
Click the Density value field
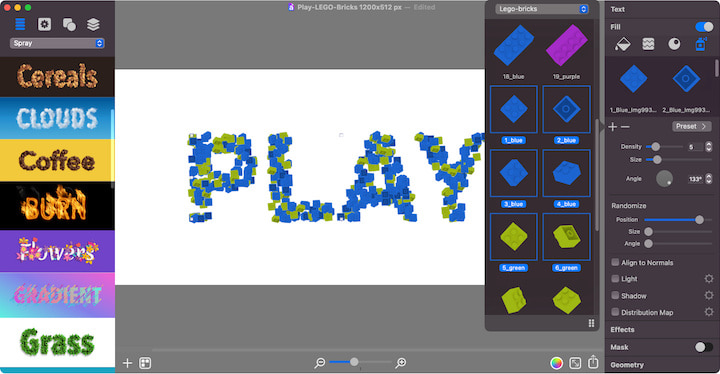(695, 147)
